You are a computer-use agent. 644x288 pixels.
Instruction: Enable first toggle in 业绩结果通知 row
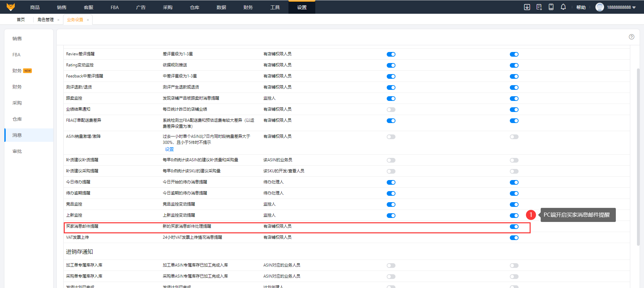pos(391,110)
